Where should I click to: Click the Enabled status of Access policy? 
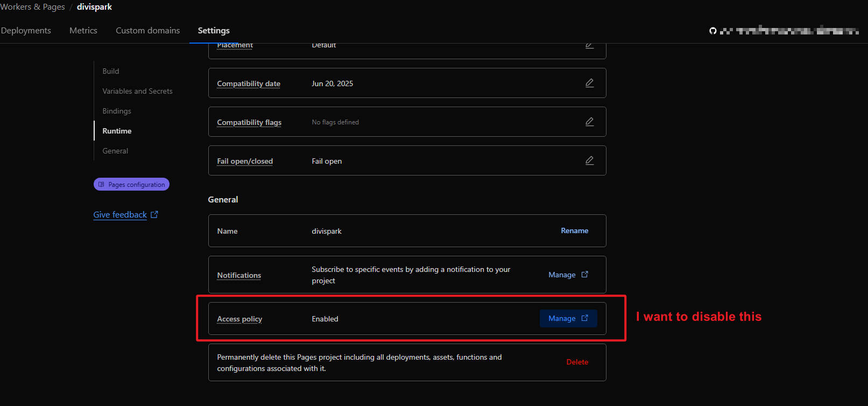pyautogui.click(x=325, y=319)
